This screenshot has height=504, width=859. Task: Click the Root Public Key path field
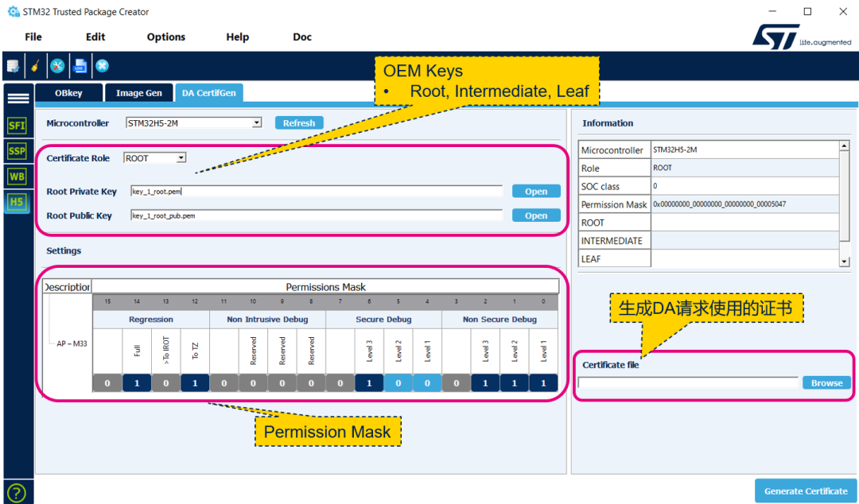(317, 215)
